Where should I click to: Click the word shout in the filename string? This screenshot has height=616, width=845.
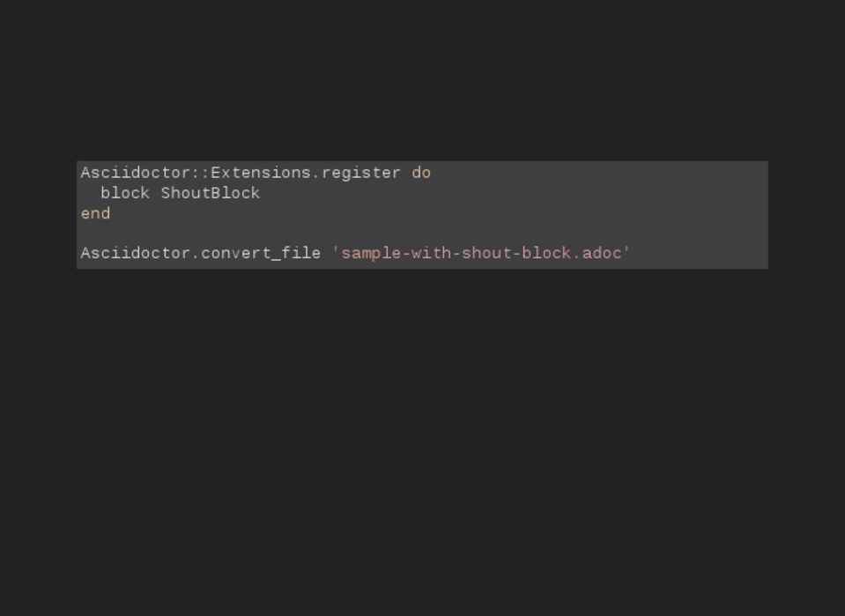486,254
